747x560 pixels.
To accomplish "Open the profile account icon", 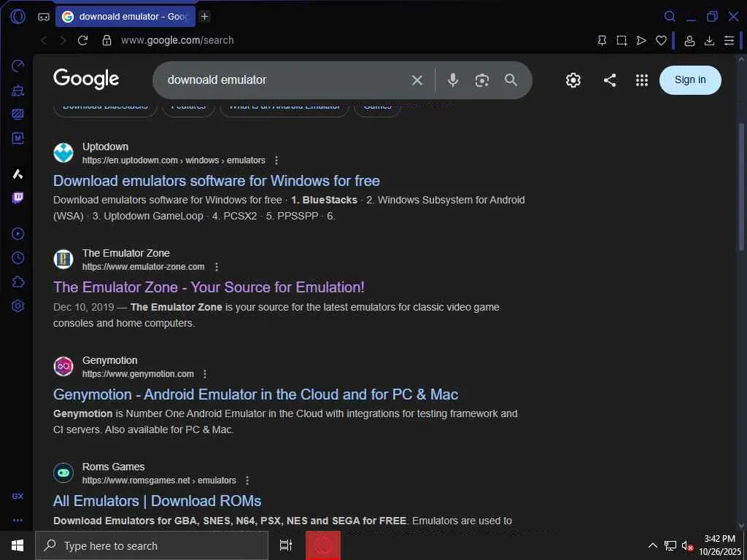I will pos(689,41).
